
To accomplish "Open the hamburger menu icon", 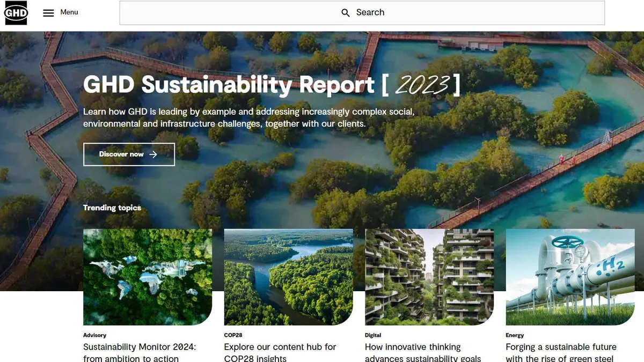I will (49, 13).
